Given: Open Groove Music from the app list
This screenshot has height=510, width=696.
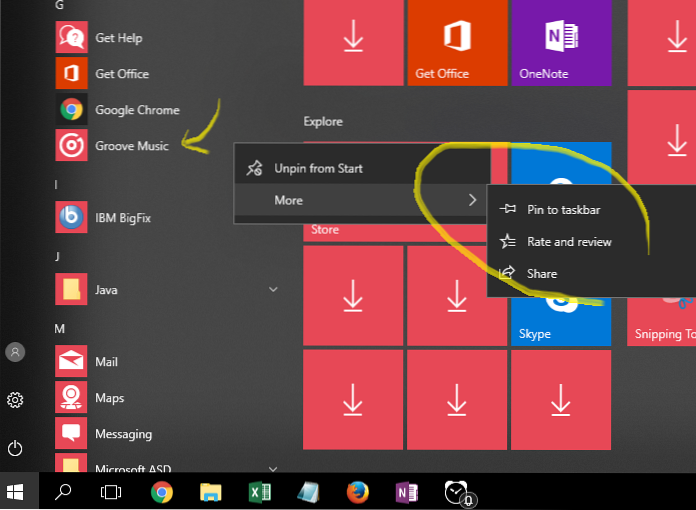Looking at the screenshot, I should [x=131, y=146].
